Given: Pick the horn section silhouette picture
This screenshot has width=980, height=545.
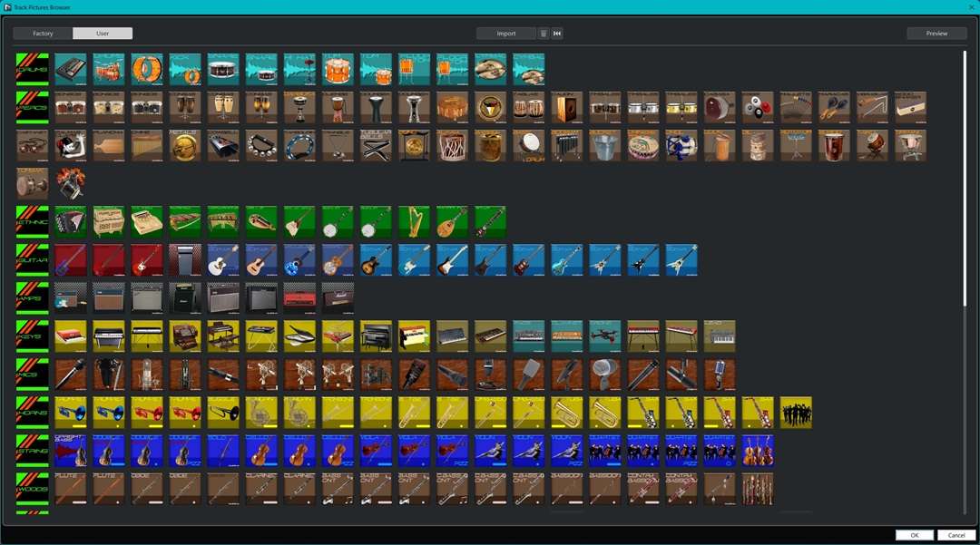Looking at the screenshot, I should pyautogui.click(x=796, y=413).
